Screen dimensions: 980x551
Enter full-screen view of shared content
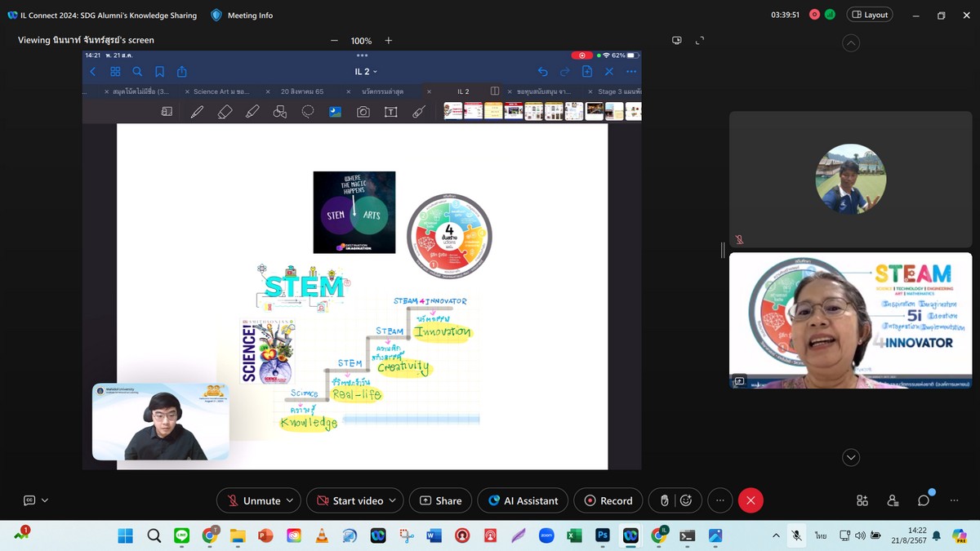click(700, 40)
